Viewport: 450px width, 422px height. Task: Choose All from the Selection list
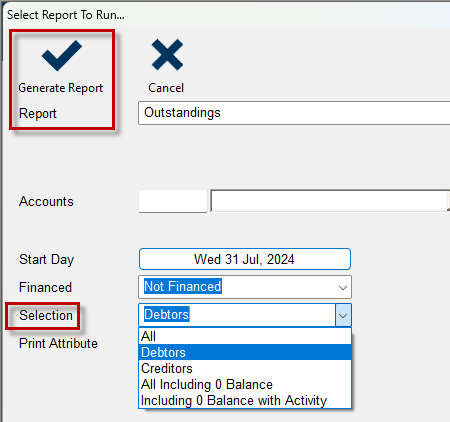[x=245, y=336]
